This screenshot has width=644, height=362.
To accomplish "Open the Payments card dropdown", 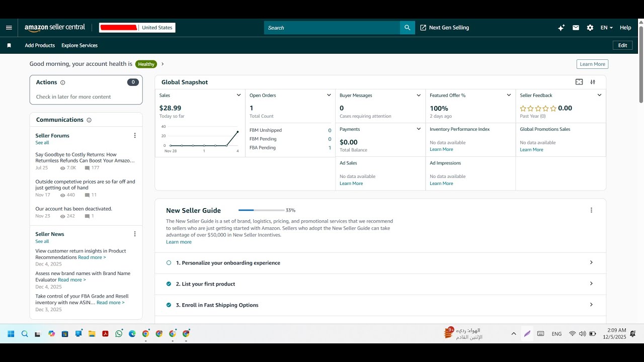I will click(419, 129).
